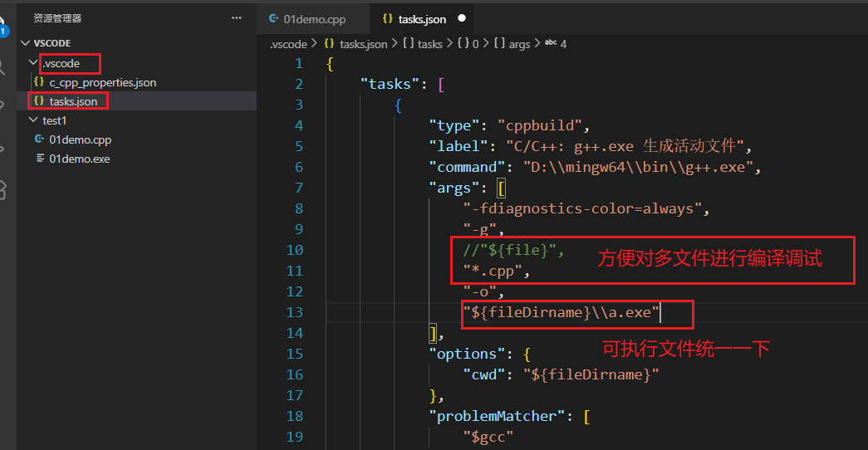This screenshot has height=450, width=868.
Task: Click unsaved dot on tasks.json tab
Action: click(x=462, y=18)
